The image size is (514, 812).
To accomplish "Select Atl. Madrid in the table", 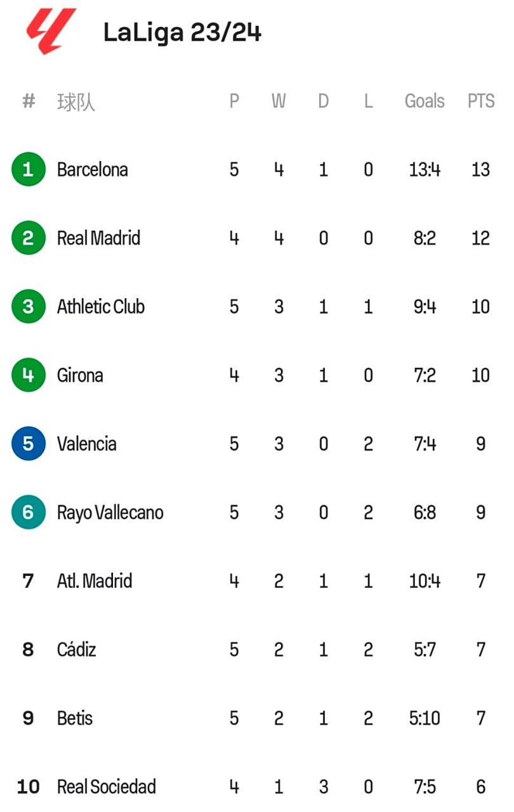I will 95,580.
